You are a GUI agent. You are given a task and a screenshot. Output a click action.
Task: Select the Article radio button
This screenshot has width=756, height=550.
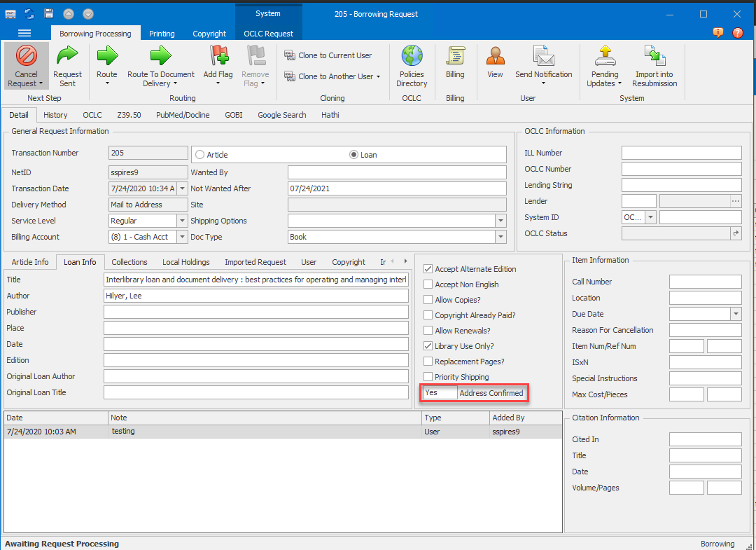[199, 155]
